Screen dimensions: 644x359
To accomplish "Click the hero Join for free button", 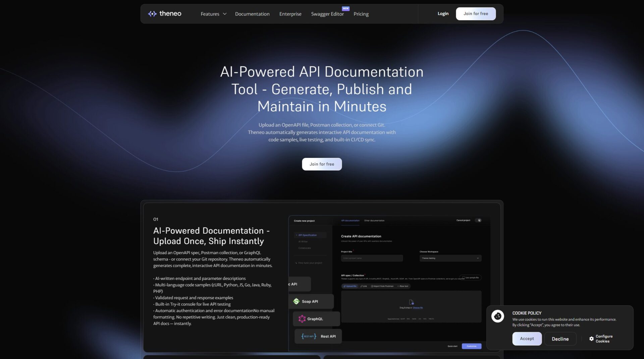I will click(x=322, y=164).
